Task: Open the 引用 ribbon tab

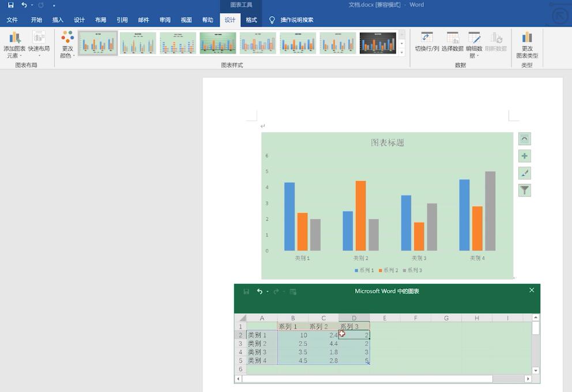Action: pos(122,20)
